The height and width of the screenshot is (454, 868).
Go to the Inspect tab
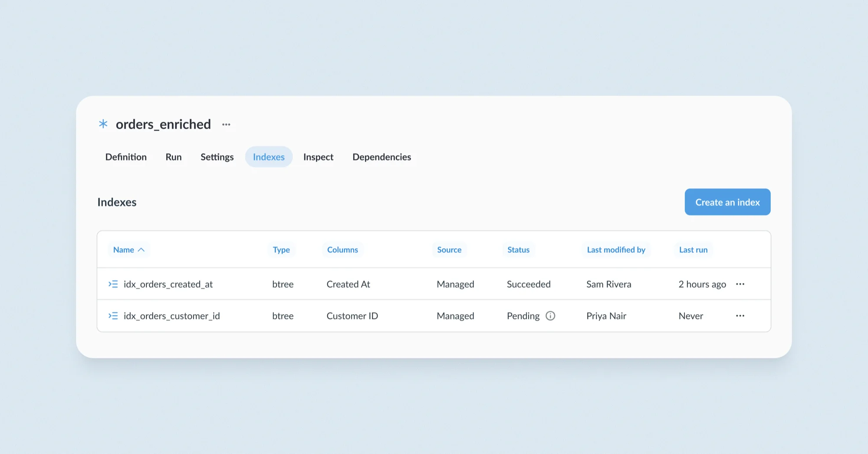pyautogui.click(x=318, y=157)
